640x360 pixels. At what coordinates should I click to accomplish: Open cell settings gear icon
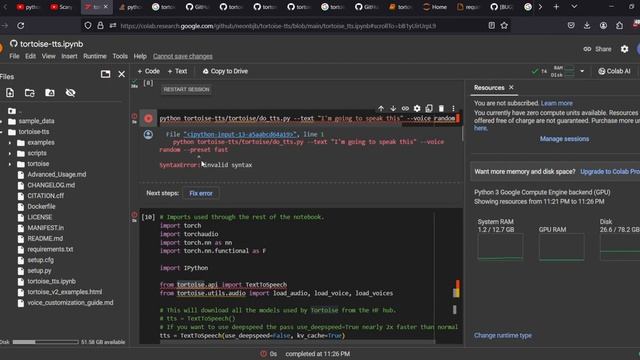click(x=417, y=109)
